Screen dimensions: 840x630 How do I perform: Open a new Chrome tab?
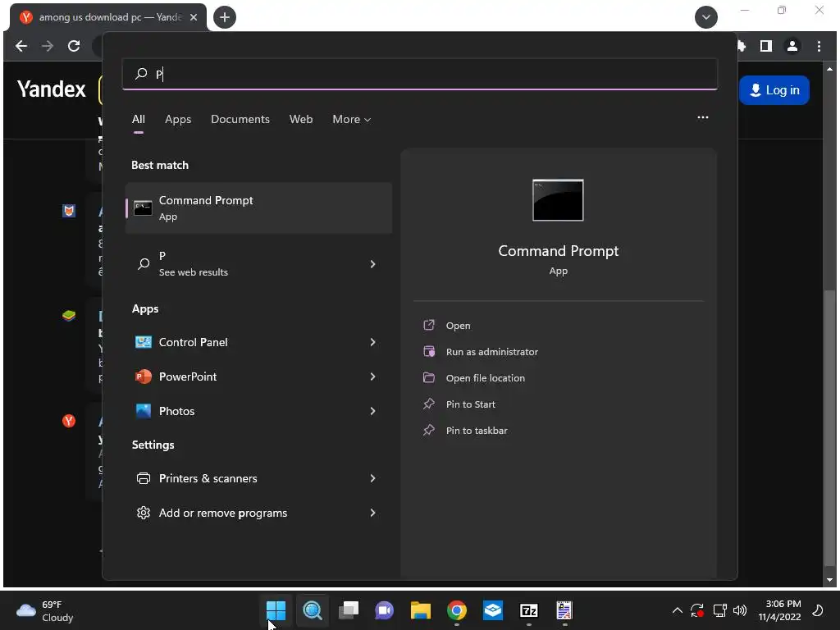pyautogui.click(x=225, y=17)
